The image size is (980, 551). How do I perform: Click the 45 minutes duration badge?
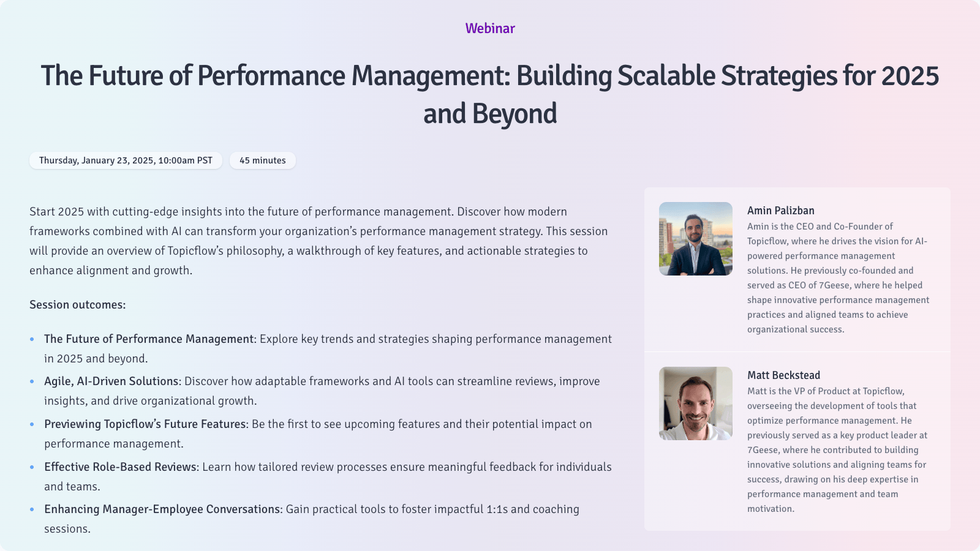coord(262,160)
